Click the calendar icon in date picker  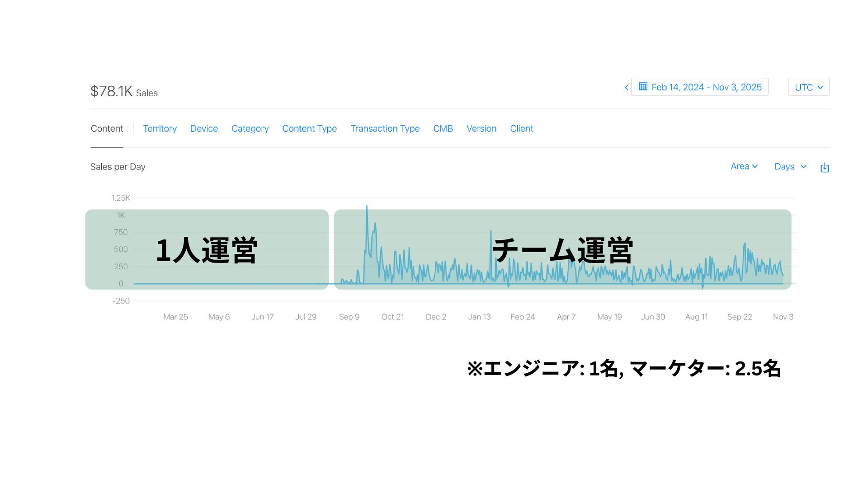pyautogui.click(x=643, y=87)
